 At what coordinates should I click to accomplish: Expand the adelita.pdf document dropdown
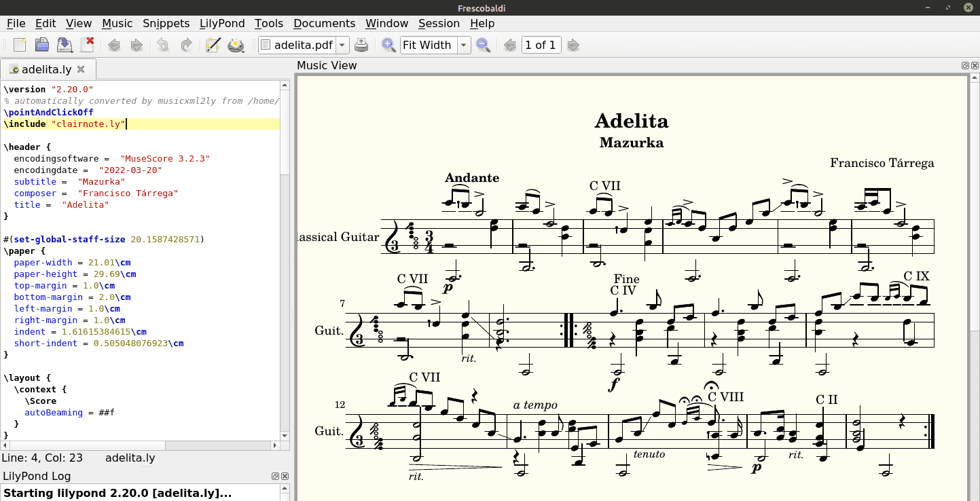click(342, 45)
